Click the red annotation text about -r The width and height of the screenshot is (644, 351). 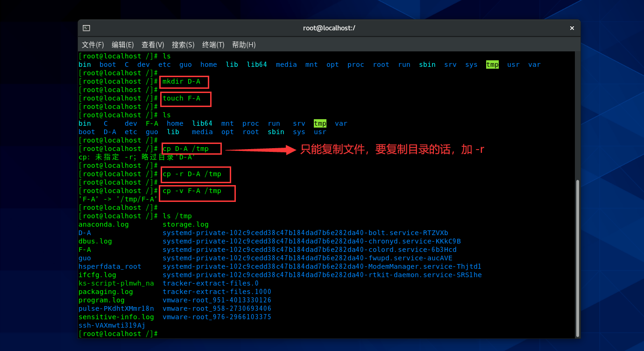pos(392,150)
